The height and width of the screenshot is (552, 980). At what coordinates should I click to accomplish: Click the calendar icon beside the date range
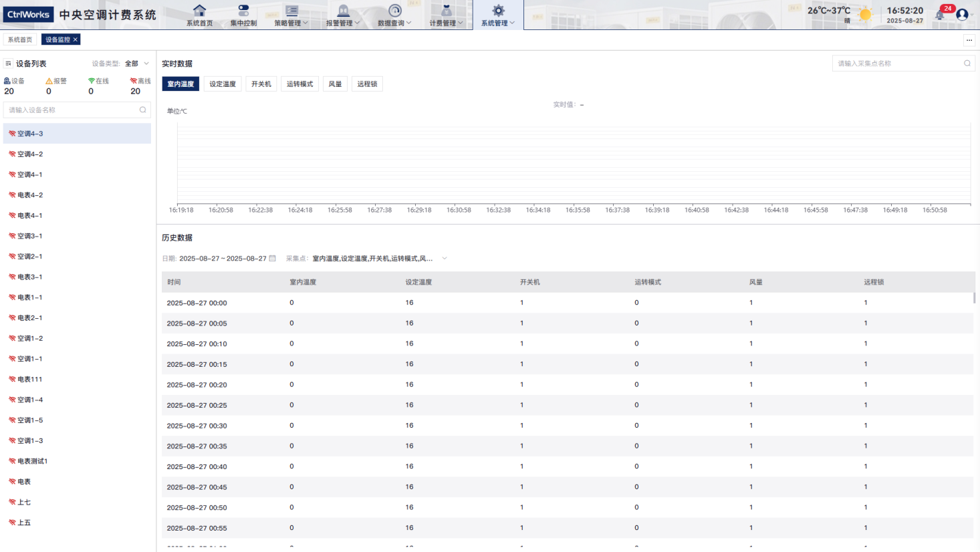[272, 259]
